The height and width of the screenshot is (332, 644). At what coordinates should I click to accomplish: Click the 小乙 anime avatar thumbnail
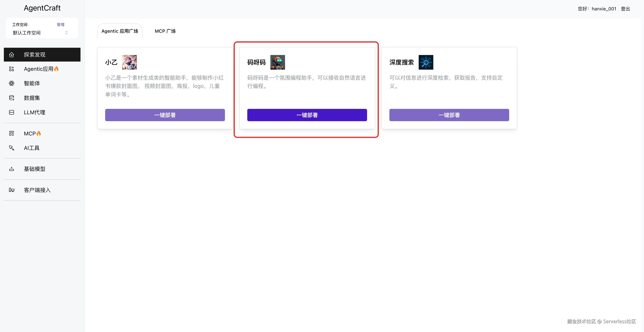coord(129,62)
